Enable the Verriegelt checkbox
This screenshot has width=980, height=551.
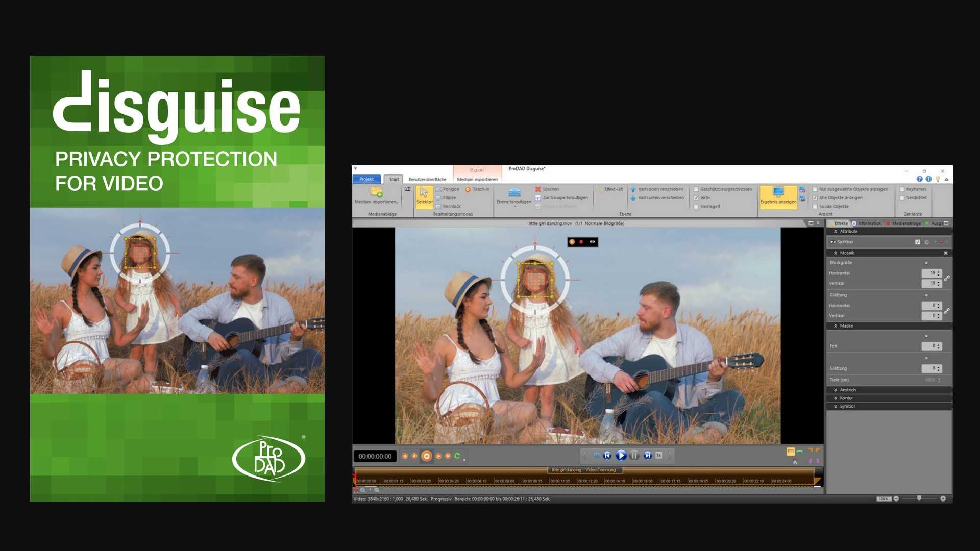pyautogui.click(x=696, y=206)
